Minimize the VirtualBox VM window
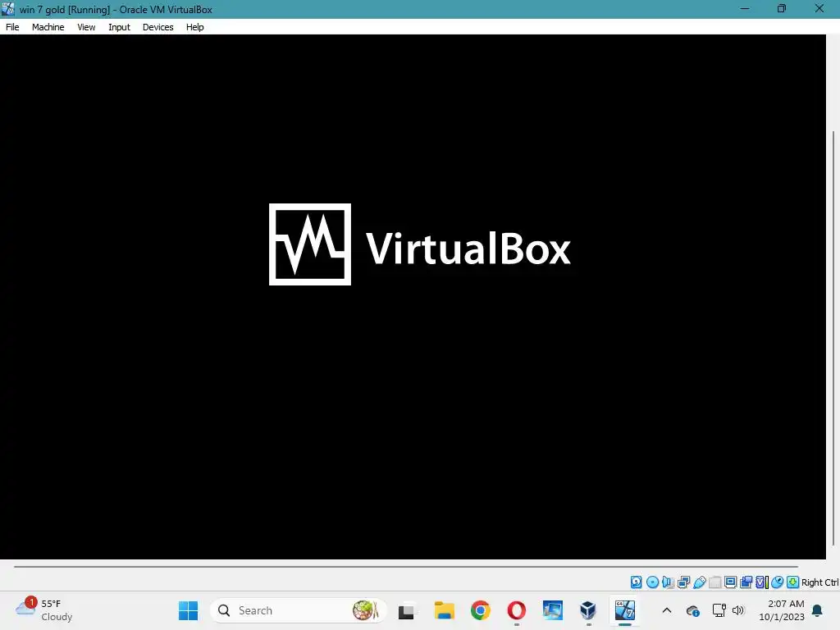This screenshot has height=630, width=840. tap(745, 8)
